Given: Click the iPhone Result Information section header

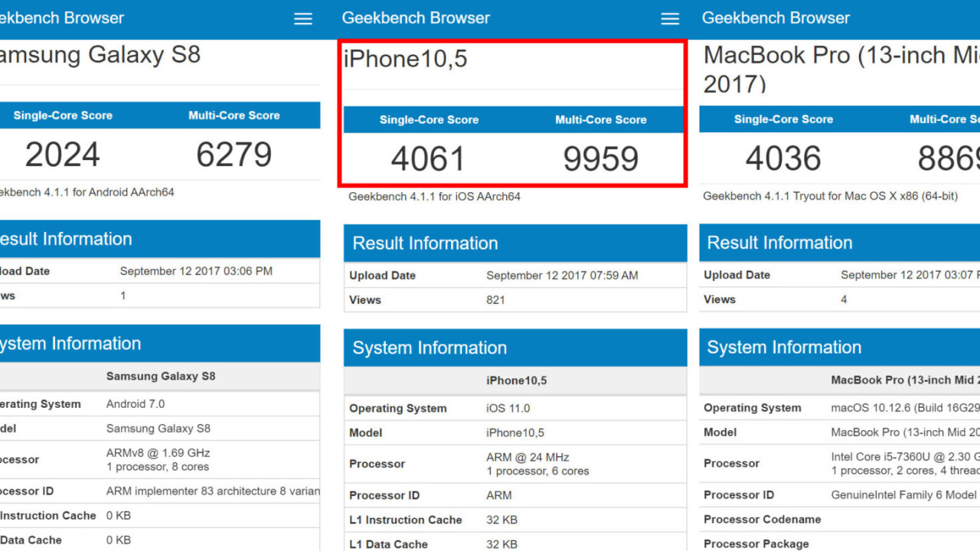Looking at the screenshot, I should point(425,243).
